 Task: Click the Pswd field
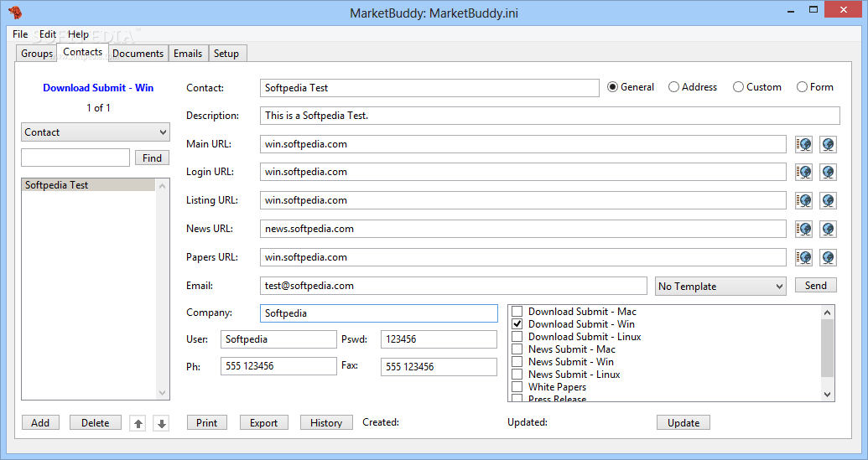439,339
